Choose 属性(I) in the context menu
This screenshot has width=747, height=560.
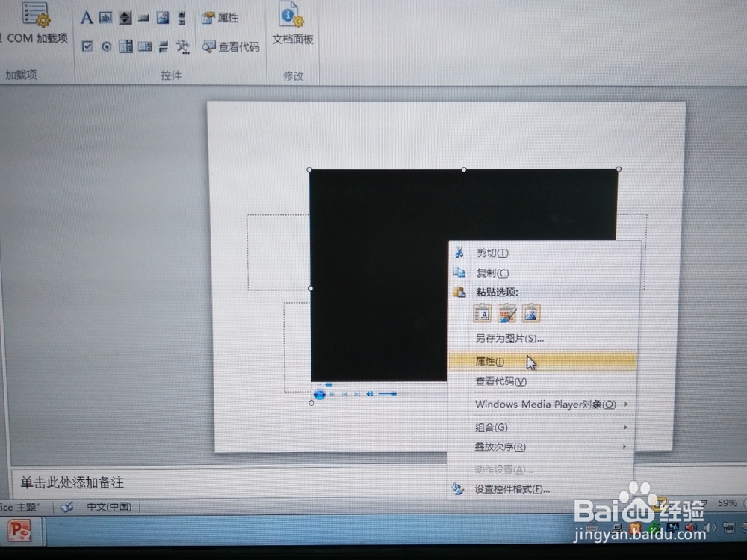point(543,361)
